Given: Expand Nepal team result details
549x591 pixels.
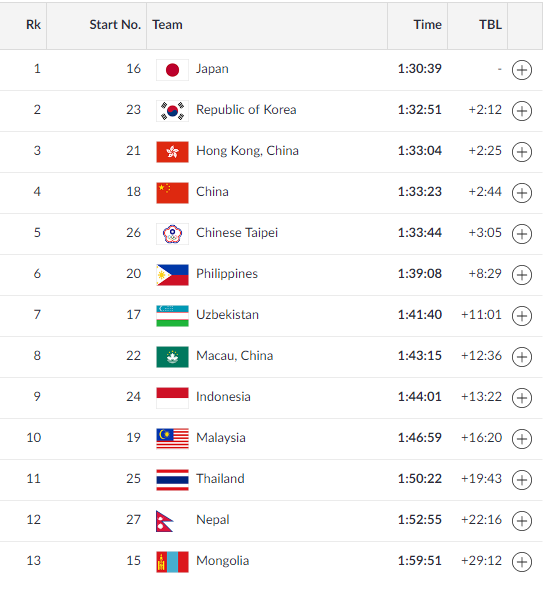Looking at the screenshot, I should 521,521.
